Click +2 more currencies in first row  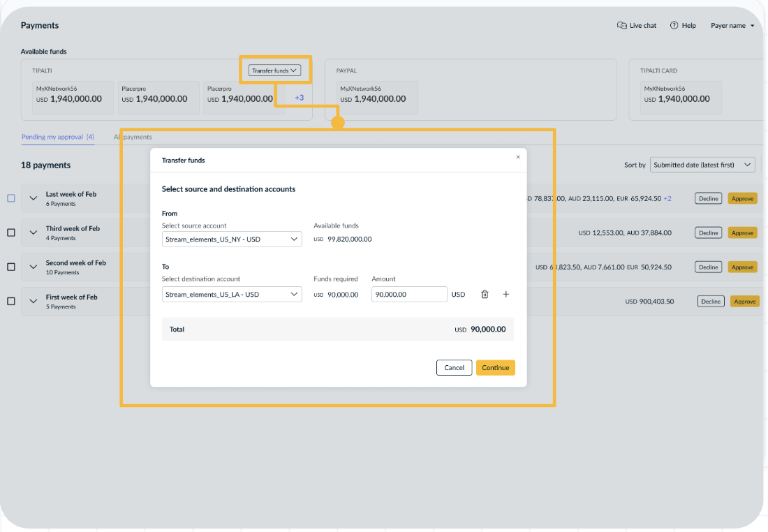[667, 198]
